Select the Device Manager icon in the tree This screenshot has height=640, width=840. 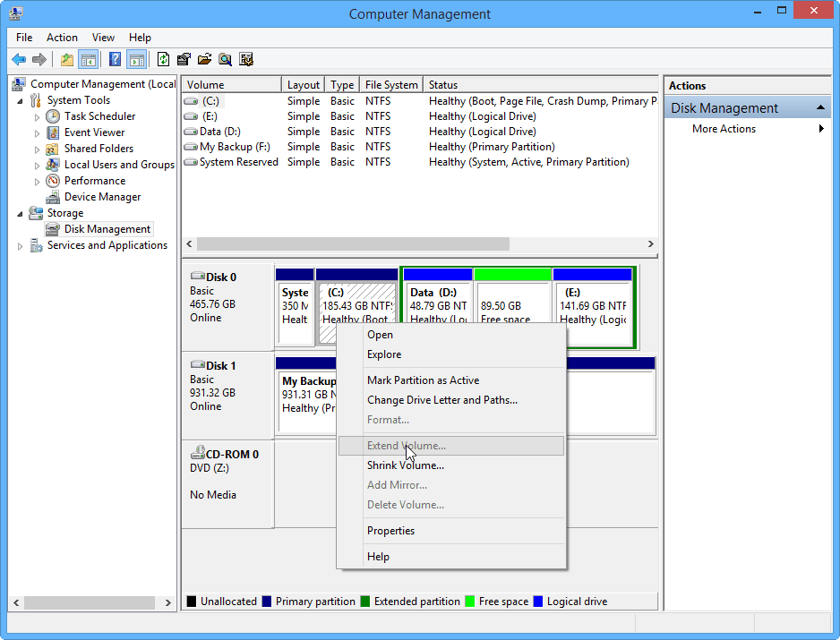[53, 197]
